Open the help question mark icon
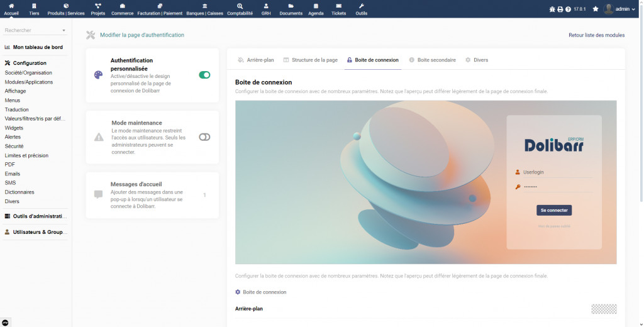This screenshot has height=327, width=644. 568,9
